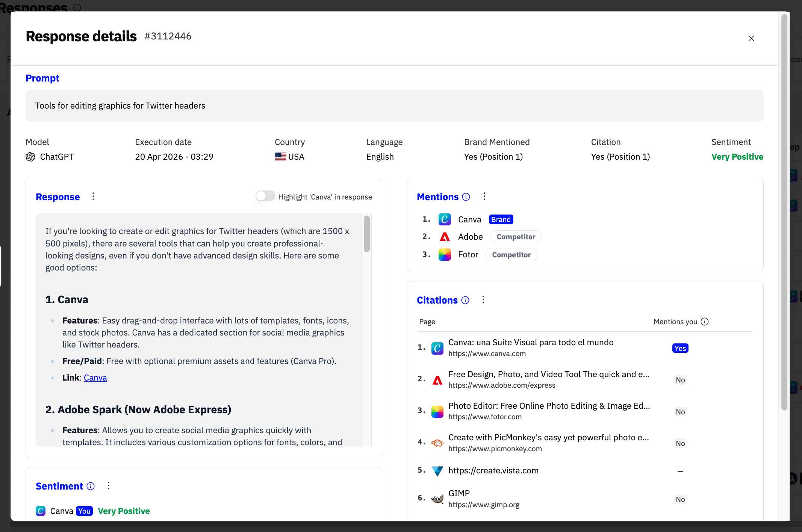This screenshot has width=802, height=532.
Task: Click the 'Mentions you' info icon
Action: tap(705, 322)
